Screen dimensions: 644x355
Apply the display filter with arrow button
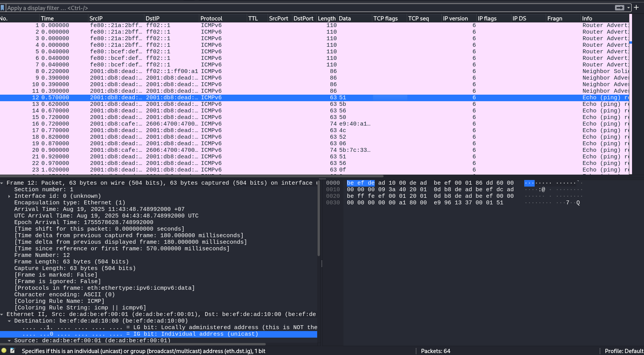pyautogui.click(x=619, y=8)
